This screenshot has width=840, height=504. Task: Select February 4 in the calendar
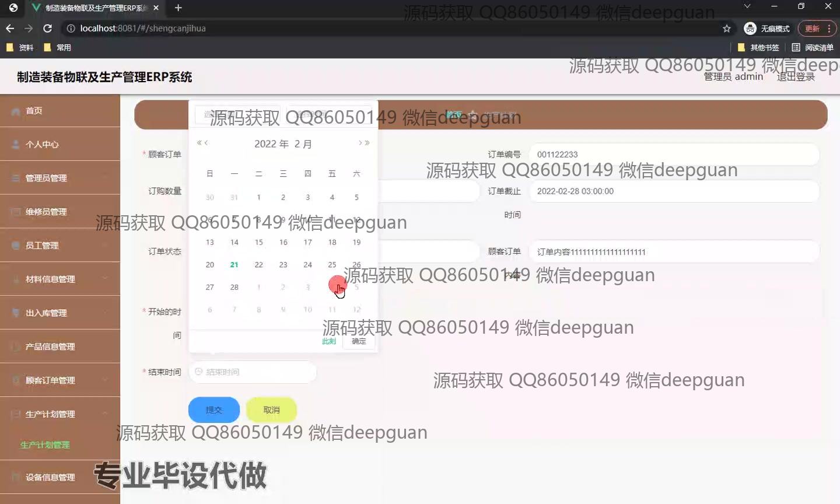point(332,197)
